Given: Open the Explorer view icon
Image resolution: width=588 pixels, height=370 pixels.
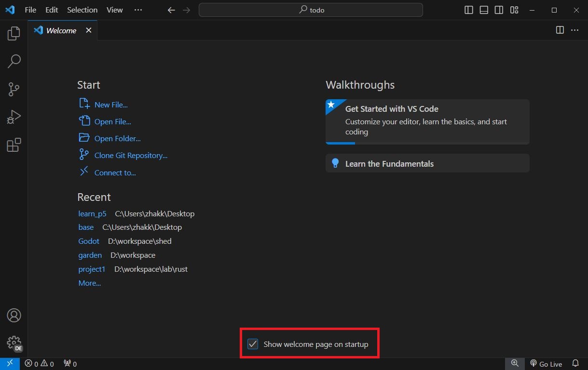Looking at the screenshot, I should tap(14, 33).
